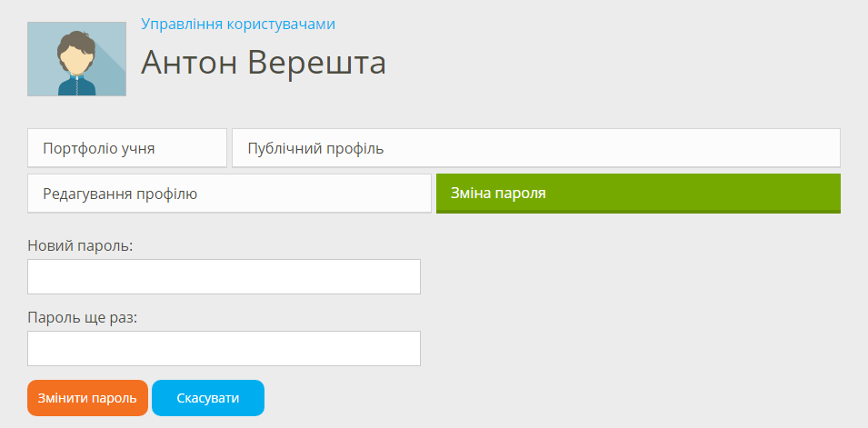Screen dimensions: 868x428
Task: Click the orange Змінити пароль button
Action: point(87,398)
